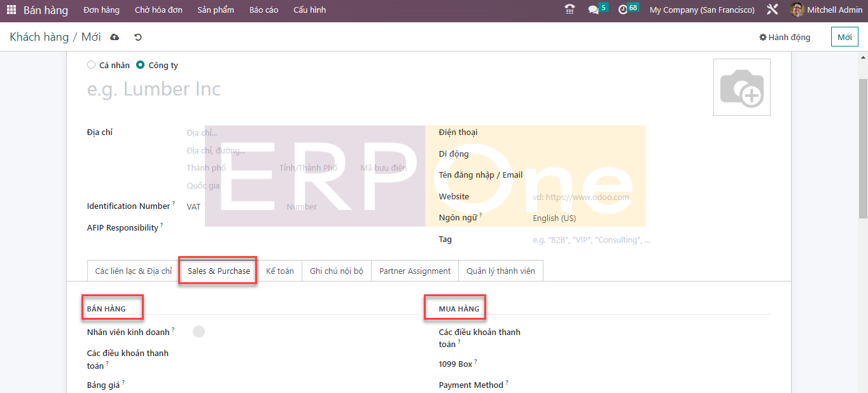Image resolution: width=868 pixels, height=393 pixels.
Task: Switch to the Kế toán tab
Action: [280, 271]
